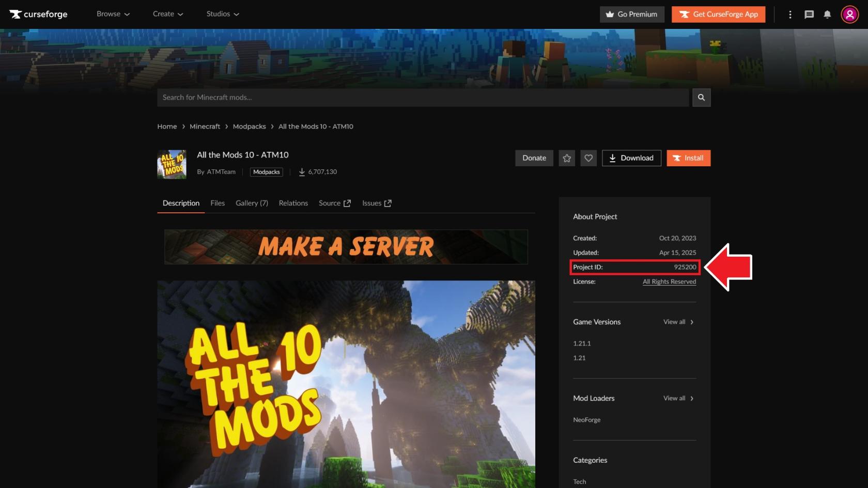Image resolution: width=868 pixels, height=488 pixels.
Task: Click the Download button
Action: [631, 158]
